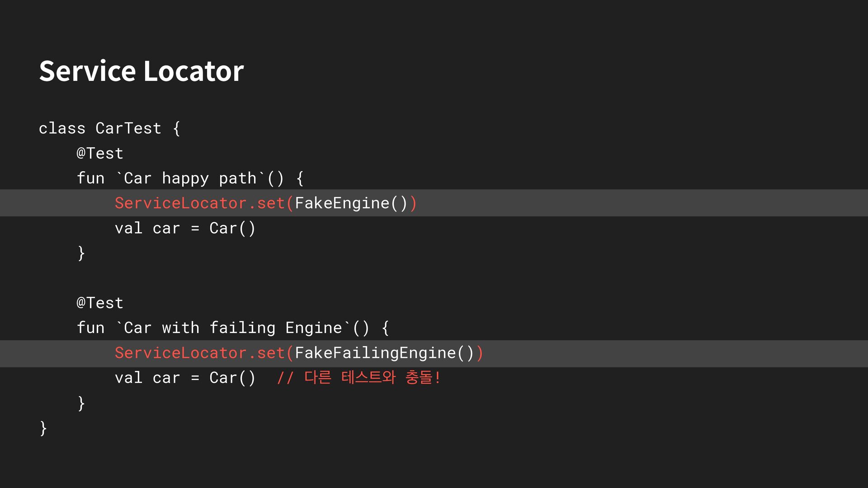Click the class keyword before CarTest
The image size is (868, 488).
pyautogui.click(x=62, y=128)
